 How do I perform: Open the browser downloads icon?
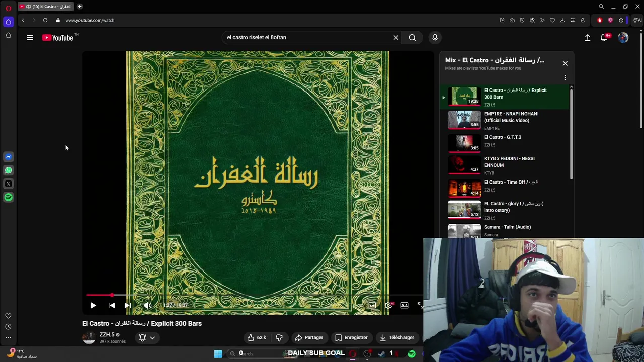(x=562, y=20)
